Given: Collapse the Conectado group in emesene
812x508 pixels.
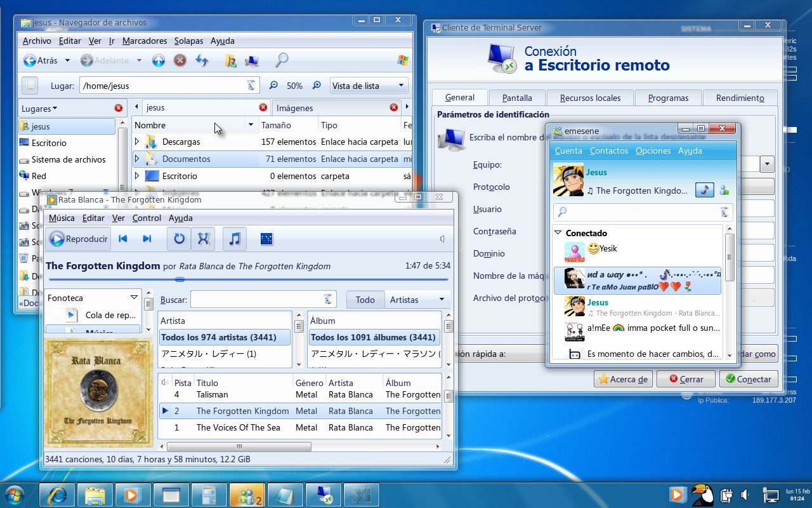Looking at the screenshot, I should [558, 233].
